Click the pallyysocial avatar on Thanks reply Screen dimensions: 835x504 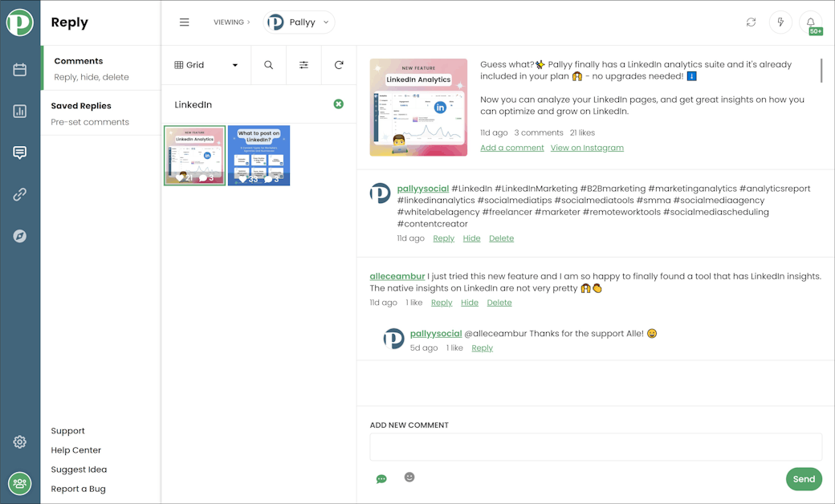click(x=393, y=339)
